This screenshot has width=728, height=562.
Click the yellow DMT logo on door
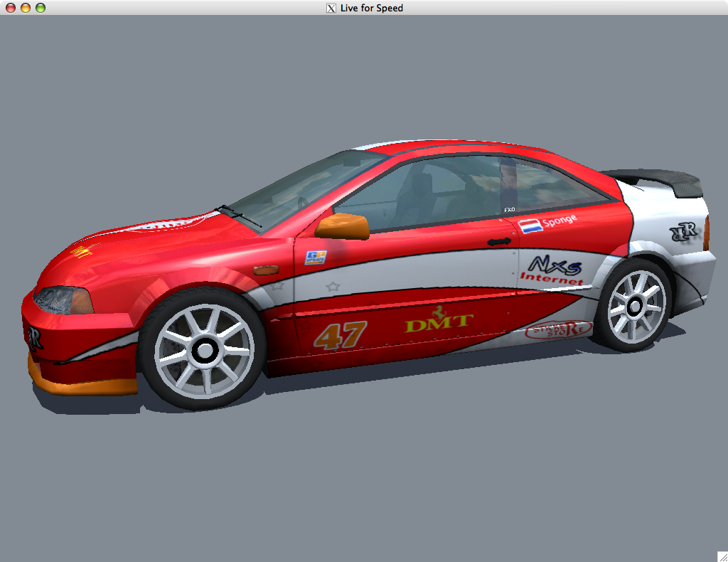[x=439, y=321]
